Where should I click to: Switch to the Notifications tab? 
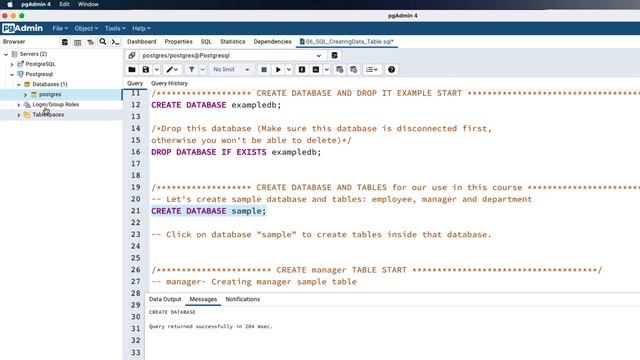(243, 299)
